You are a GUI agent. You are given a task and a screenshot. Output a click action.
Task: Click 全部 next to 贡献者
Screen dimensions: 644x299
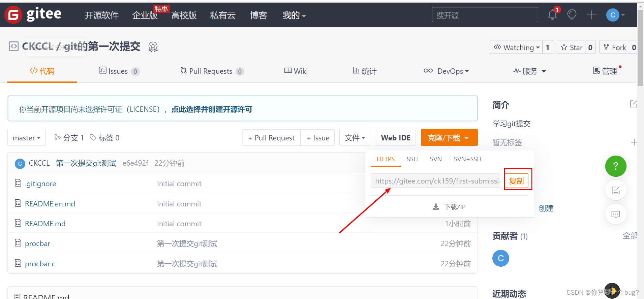[630, 236]
